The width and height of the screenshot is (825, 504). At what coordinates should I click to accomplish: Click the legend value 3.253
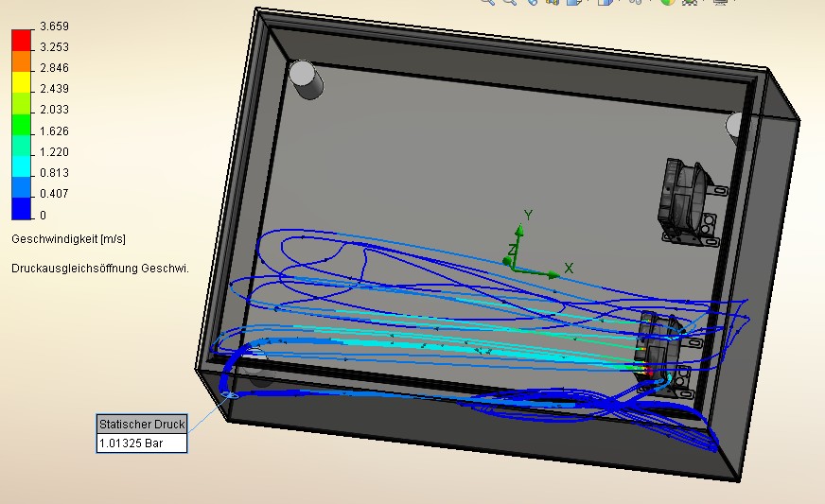click(x=54, y=47)
